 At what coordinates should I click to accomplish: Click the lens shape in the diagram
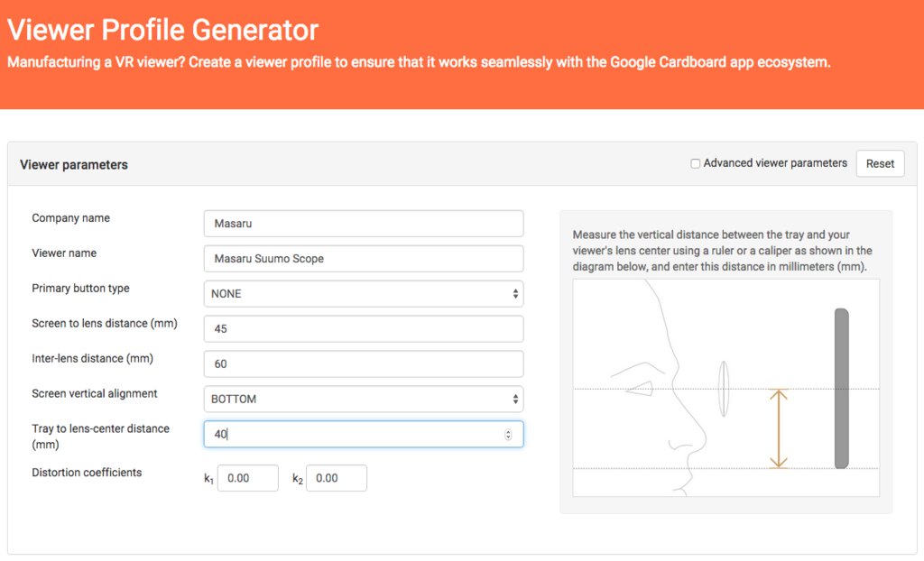[724, 389]
